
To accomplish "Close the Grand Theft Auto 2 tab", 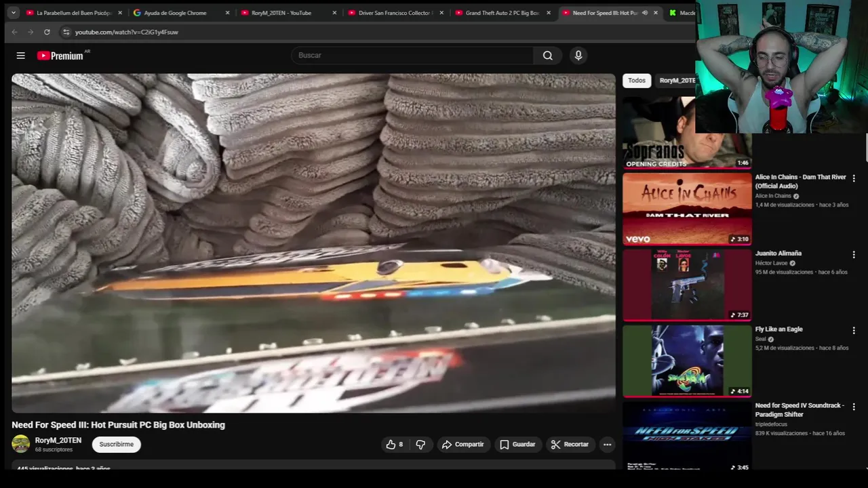I will (x=549, y=13).
